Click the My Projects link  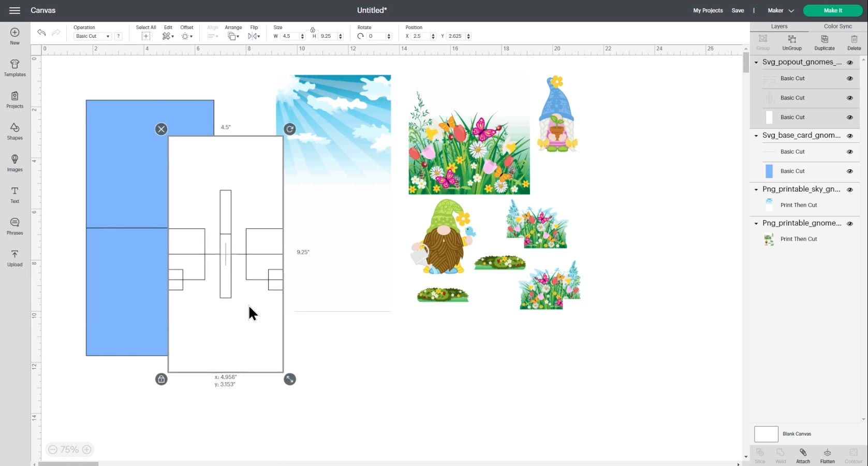tap(707, 10)
